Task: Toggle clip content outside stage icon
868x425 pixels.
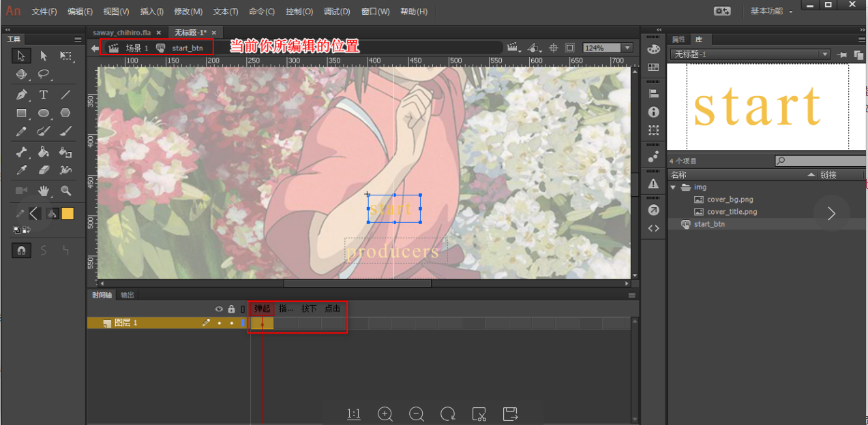Action: tap(569, 48)
